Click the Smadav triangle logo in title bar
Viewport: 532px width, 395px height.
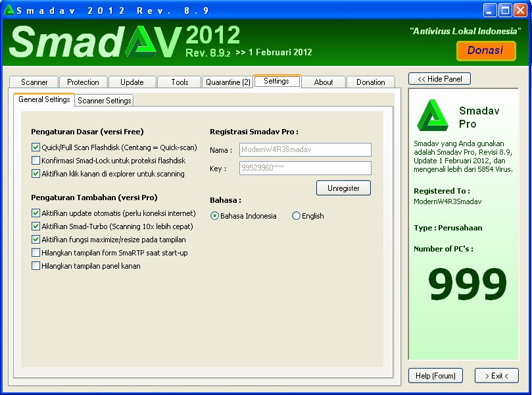point(9,10)
